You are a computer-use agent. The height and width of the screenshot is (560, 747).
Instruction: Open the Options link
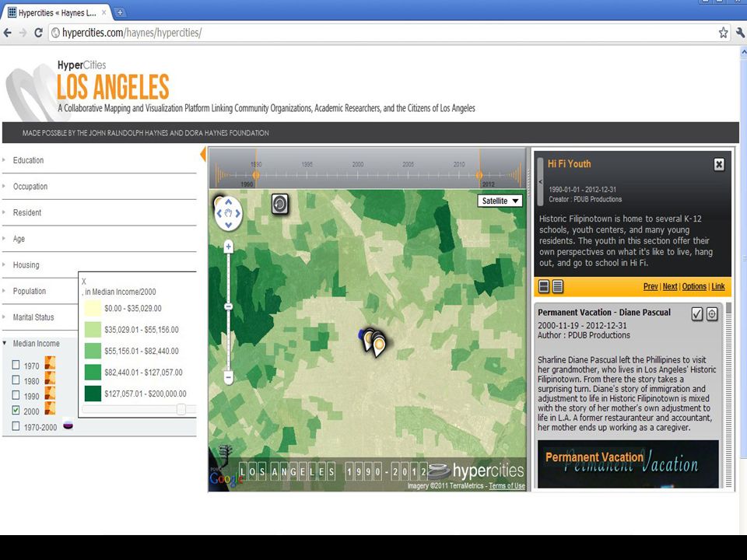694,287
